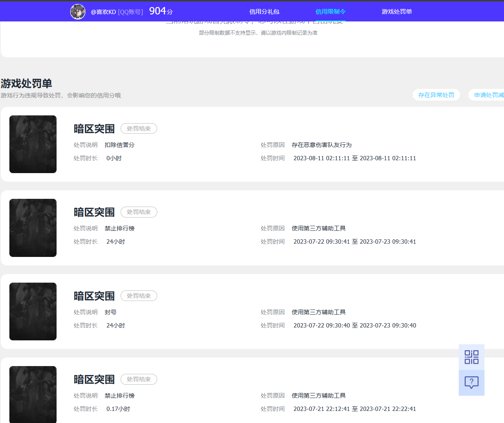Click the @喜欢KD username

point(103,12)
